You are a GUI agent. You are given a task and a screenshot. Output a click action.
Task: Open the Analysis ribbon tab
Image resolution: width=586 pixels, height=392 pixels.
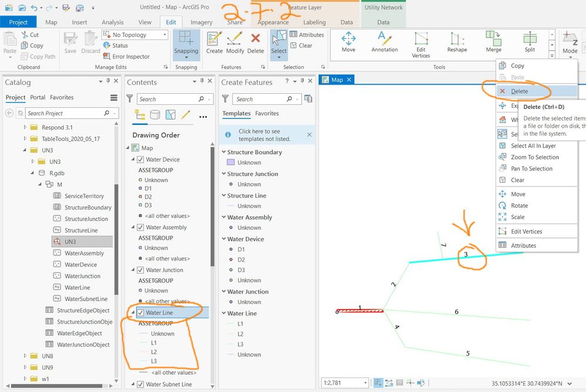(x=113, y=22)
